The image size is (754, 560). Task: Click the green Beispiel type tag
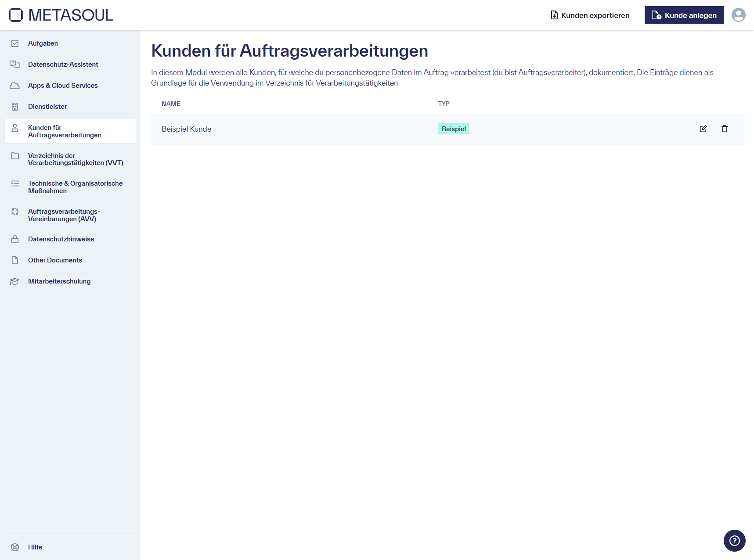tap(454, 129)
